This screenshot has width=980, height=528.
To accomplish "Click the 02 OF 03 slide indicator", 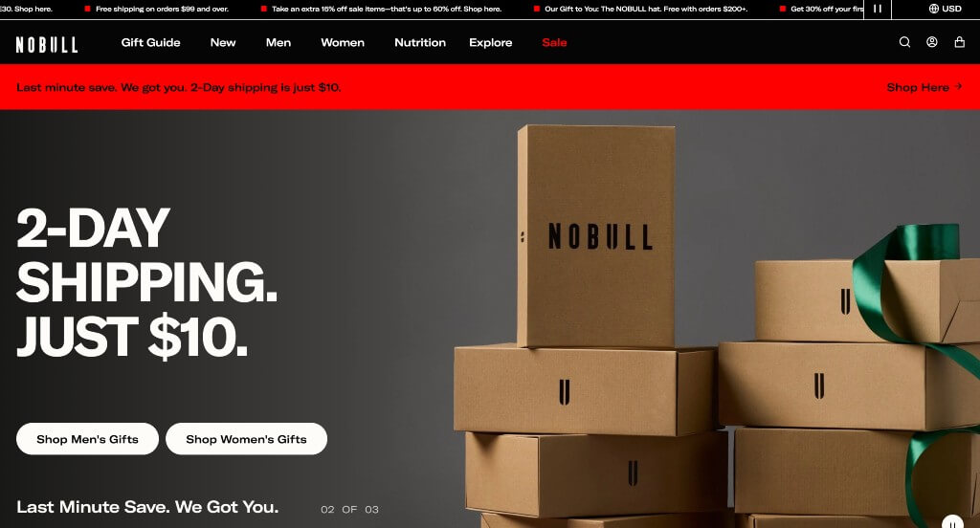I will tap(349, 509).
